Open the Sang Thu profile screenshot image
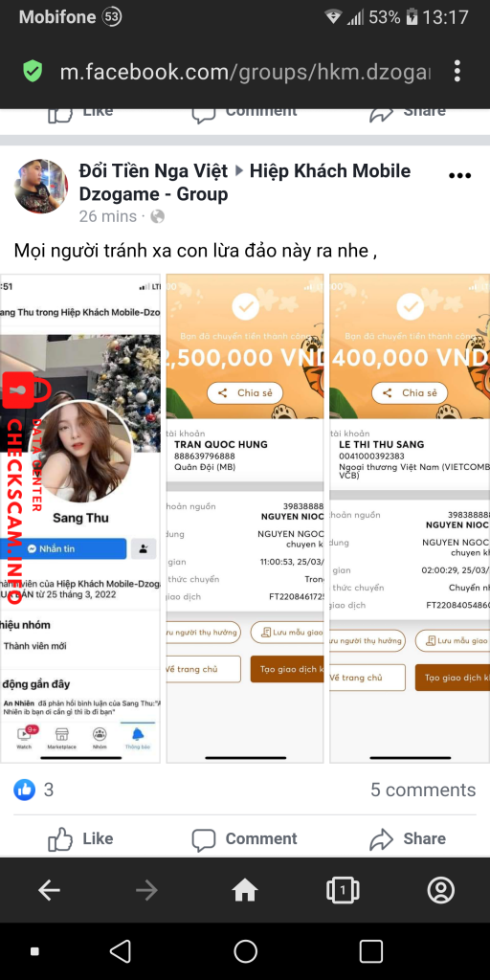This screenshot has width=490, height=980. (x=80, y=518)
